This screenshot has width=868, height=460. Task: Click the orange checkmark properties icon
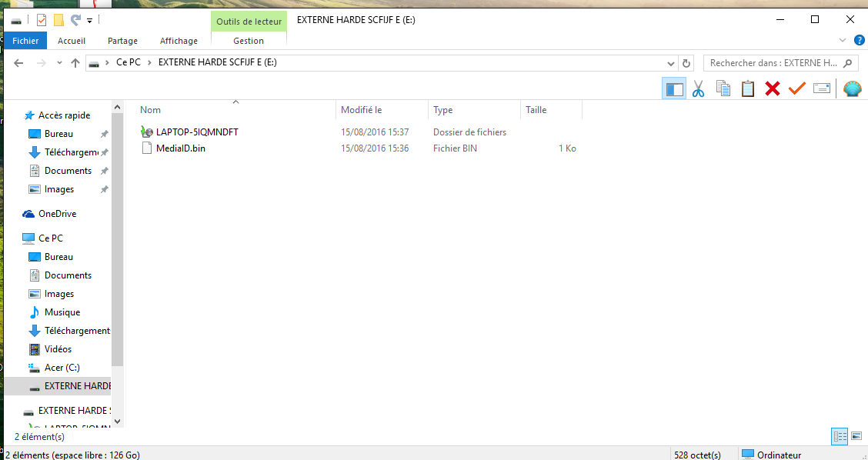(796, 88)
